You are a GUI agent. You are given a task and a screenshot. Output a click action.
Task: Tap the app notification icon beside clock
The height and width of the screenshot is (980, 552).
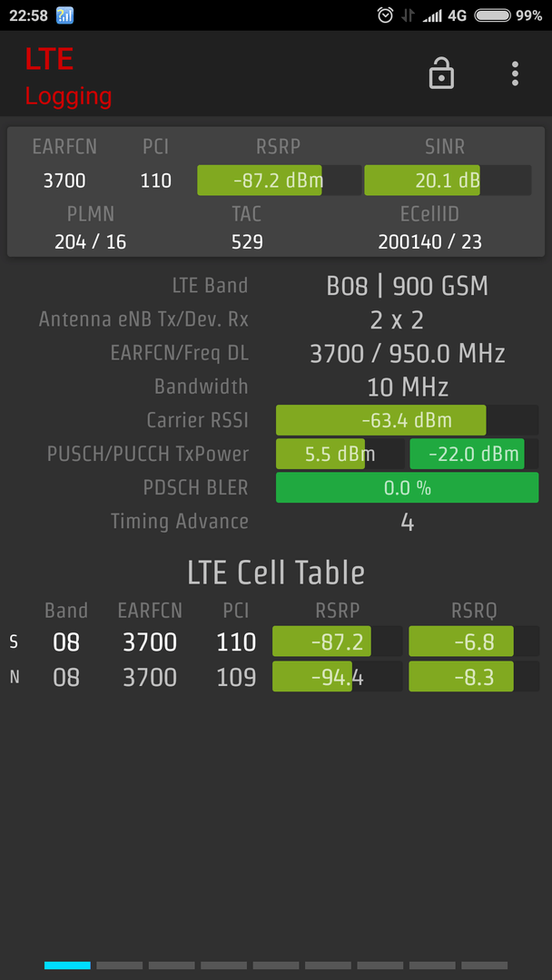coord(64,15)
